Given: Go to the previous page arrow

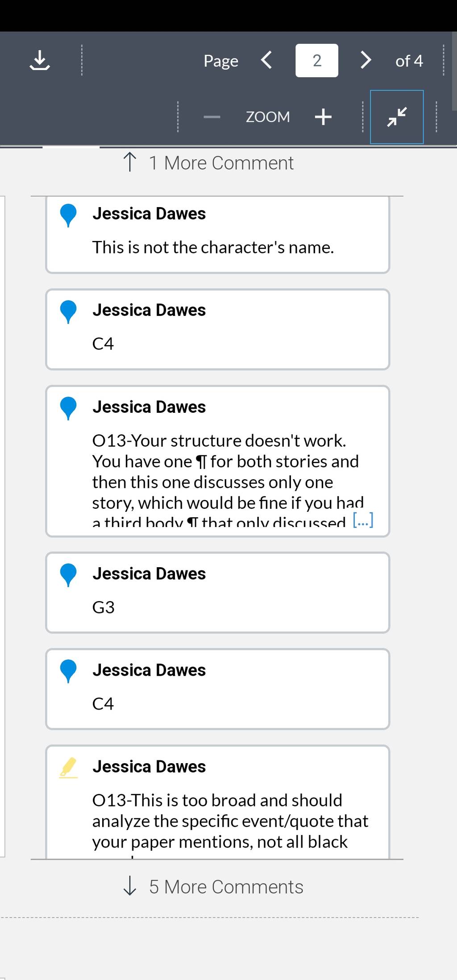Looking at the screenshot, I should pyautogui.click(x=266, y=60).
